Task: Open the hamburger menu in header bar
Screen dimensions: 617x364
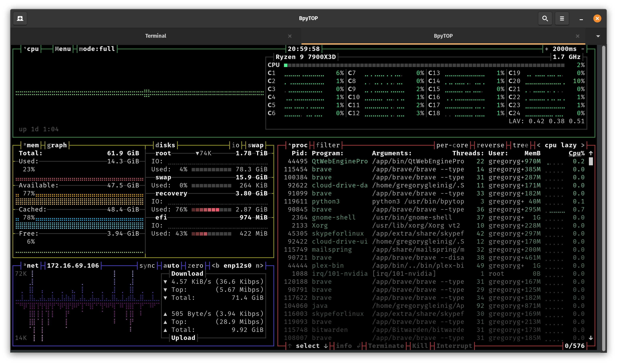Action: coord(562,18)
